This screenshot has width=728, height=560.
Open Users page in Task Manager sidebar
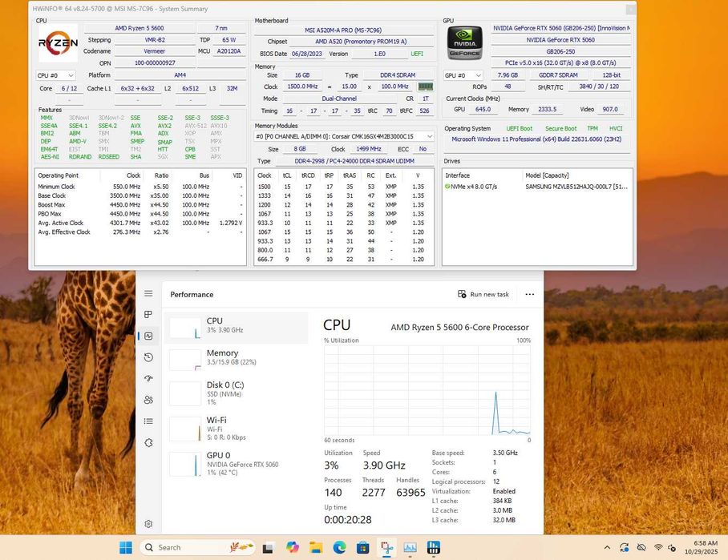pos(148,400)
